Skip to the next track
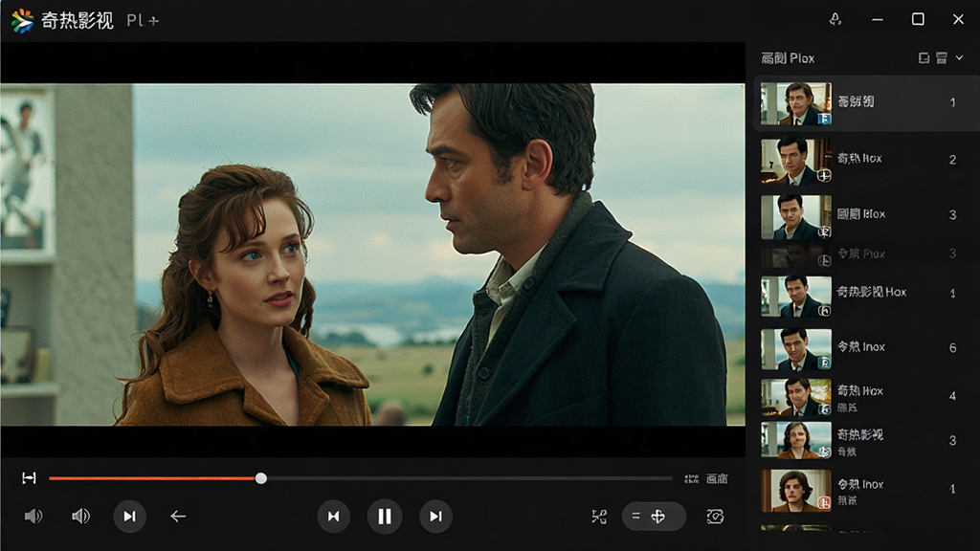Screen dimensions: 980x551 (x=435, y=516)
